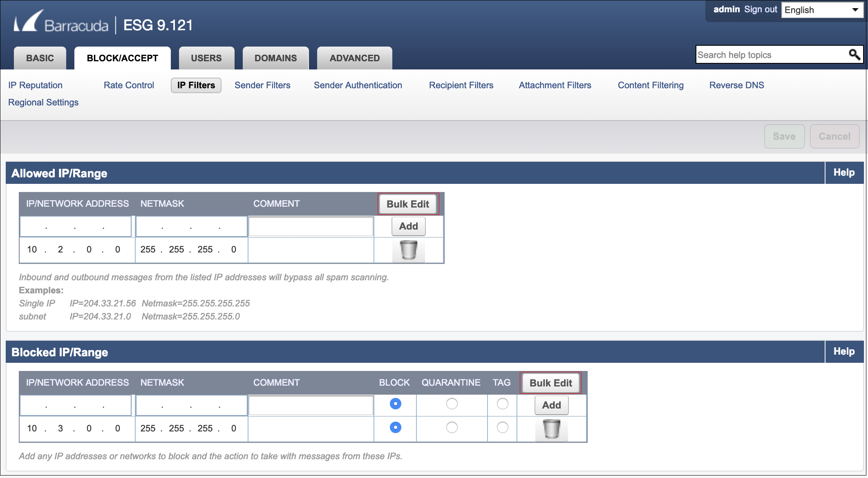The width and height of the screenshot is (868, 478).
Task: Click Bulk Edit in Allowed IP/Range
Action: (408, 204)
